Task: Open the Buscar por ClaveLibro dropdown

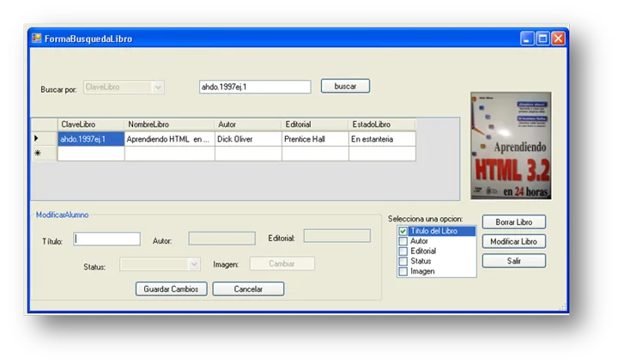Action: tap(158, 88)
